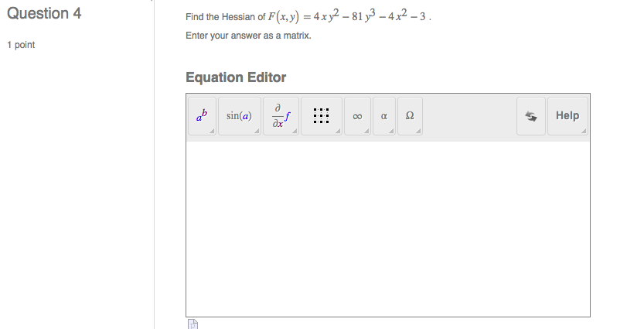Select the sin(a) functions palette

[x=239, y=116]
